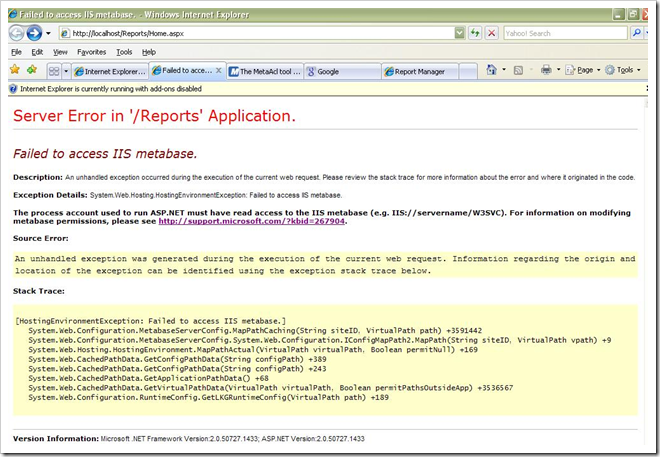Click the red Stop loading icon
Image resolution: width=660 pixels, height=457 pixels.
click(491, 33)
